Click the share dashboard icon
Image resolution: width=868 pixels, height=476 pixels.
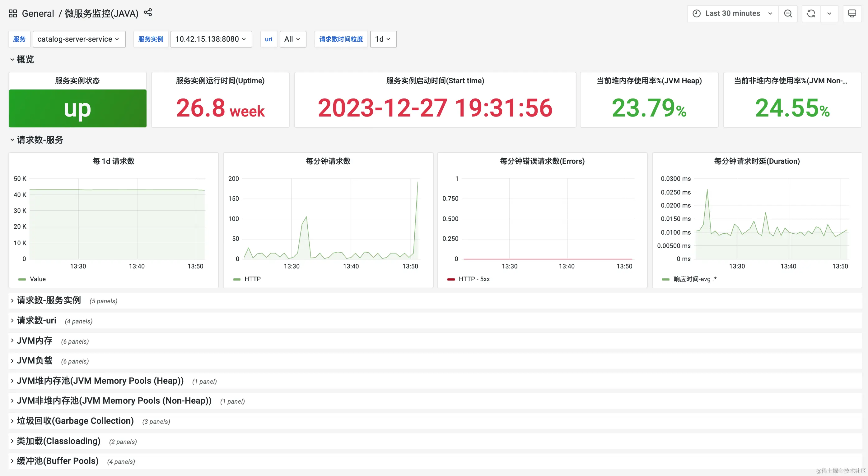pos(148,13)
